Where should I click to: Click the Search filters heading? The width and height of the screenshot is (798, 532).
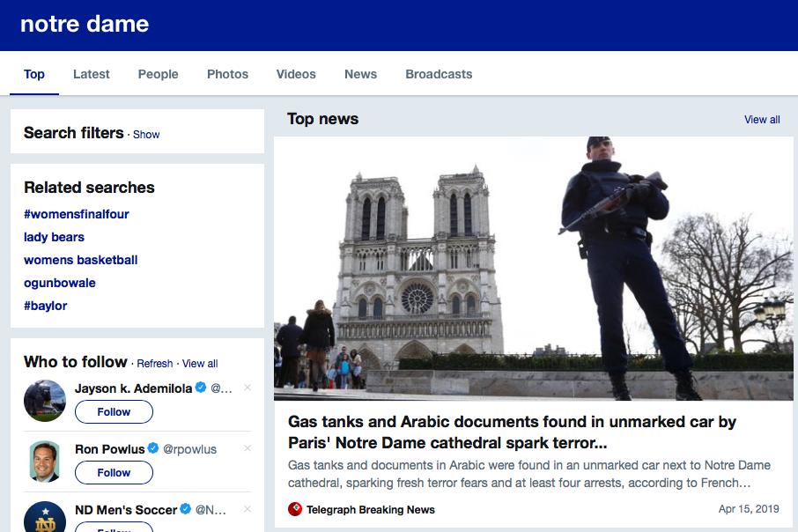tap(74, 133)
